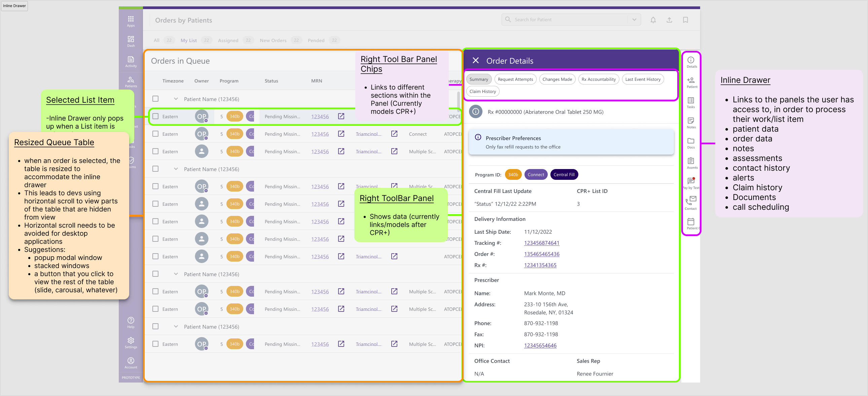Switch to the New Orders tab
This screenshot has width=868, height=396.
[x=273, y=40]
